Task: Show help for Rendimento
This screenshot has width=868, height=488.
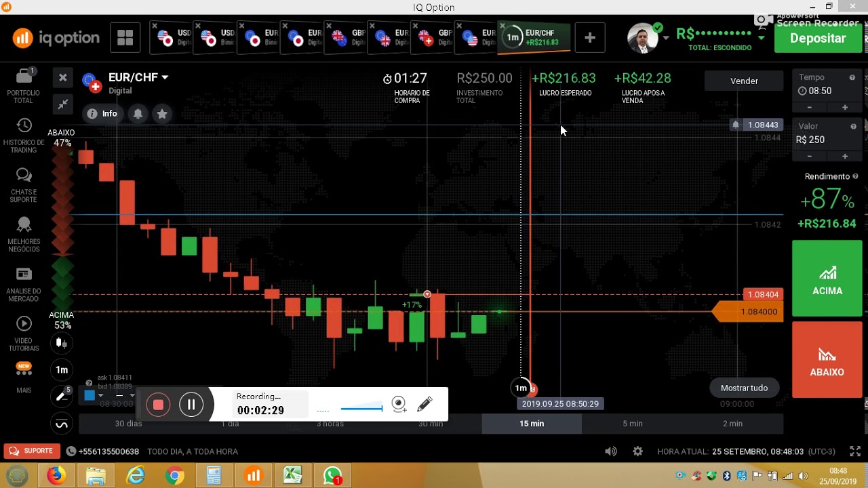Action: point(855,176)
